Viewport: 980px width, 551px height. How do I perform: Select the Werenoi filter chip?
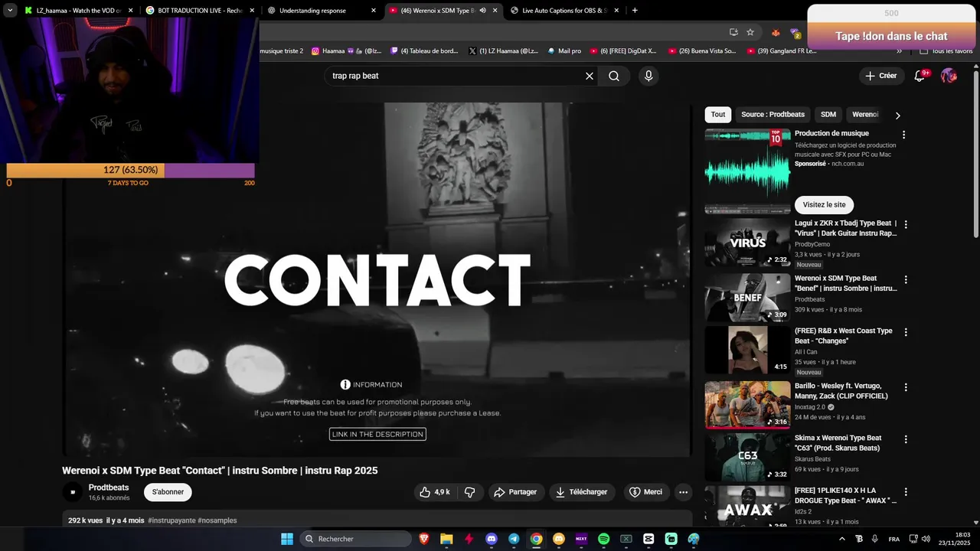[x=865, y=115]
